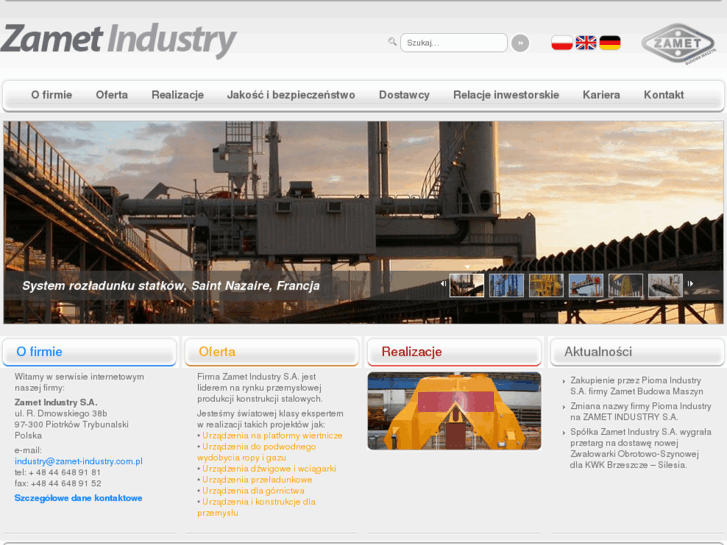Select fourth slider thumbnail with orange machine
This screenshot has height=545, width=727.
point(586,285)
